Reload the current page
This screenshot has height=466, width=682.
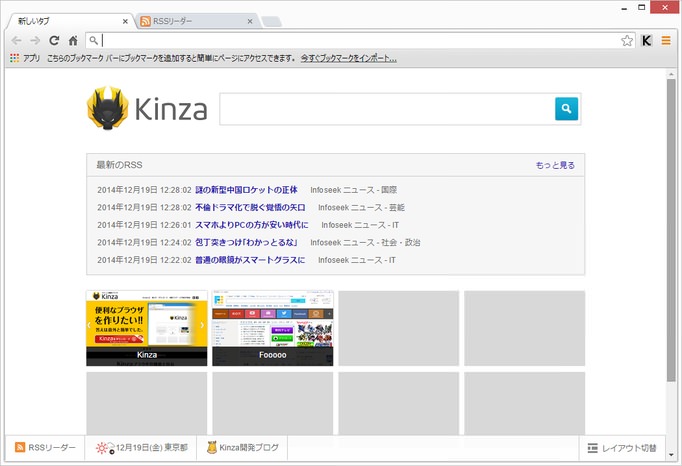pyautogui.click(x=54, y=41)
